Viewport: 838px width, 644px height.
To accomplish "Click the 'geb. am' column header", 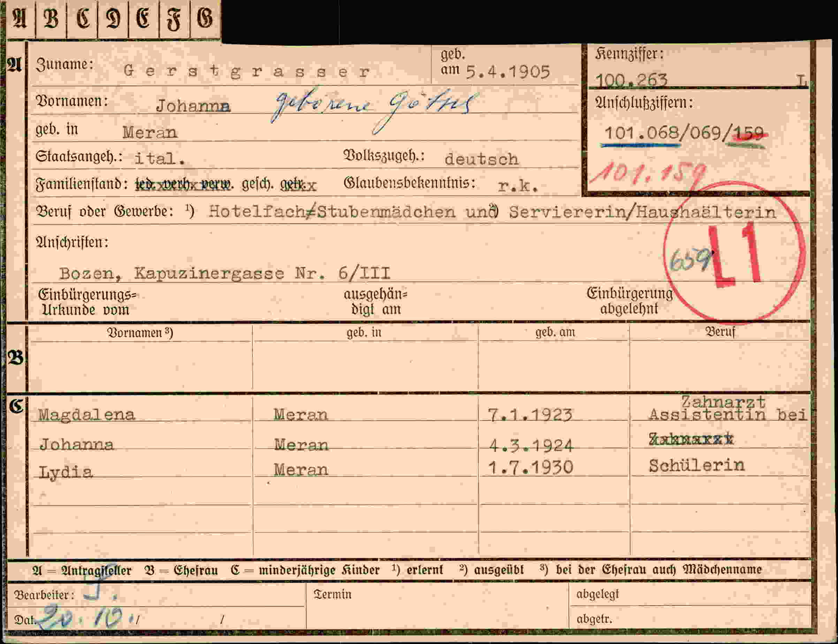I will 555,332.
